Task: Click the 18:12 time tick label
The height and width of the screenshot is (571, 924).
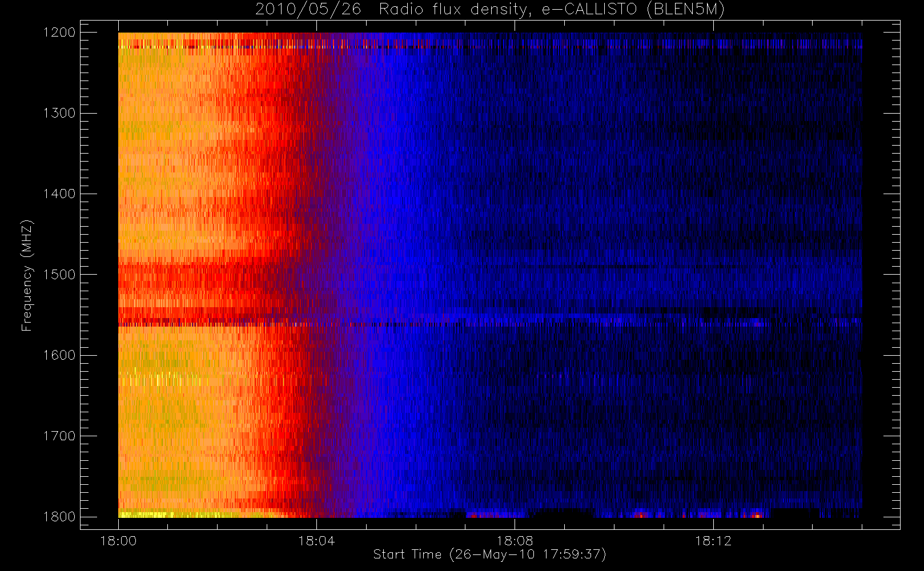Action: [x=713, y=541]
